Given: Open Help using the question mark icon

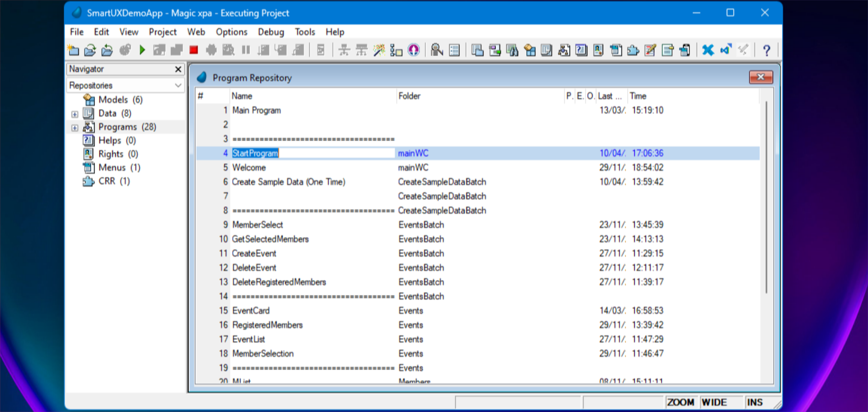Looking at the screenshot, I should click(767, 50).
